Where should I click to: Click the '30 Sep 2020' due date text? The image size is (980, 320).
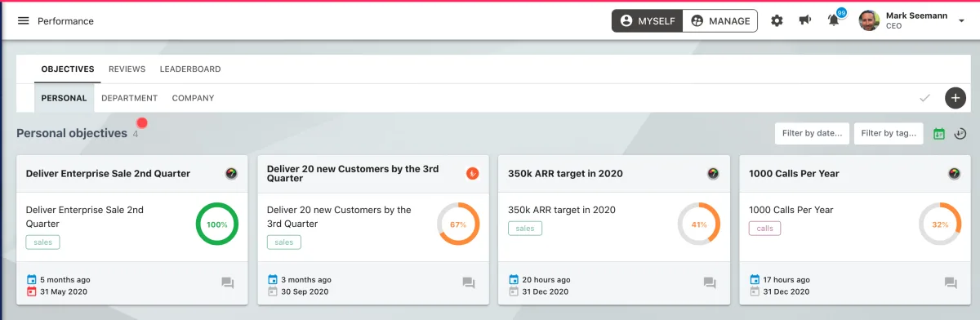pos(305,291)
